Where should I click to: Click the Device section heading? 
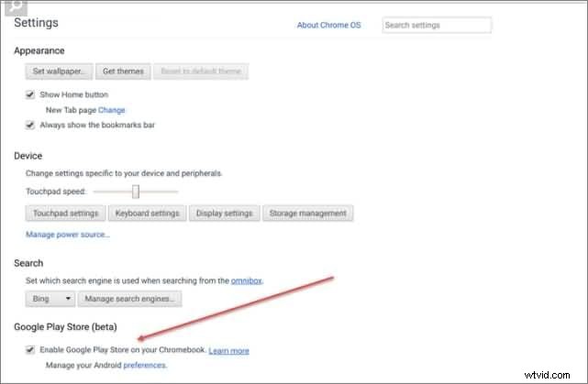28,156
